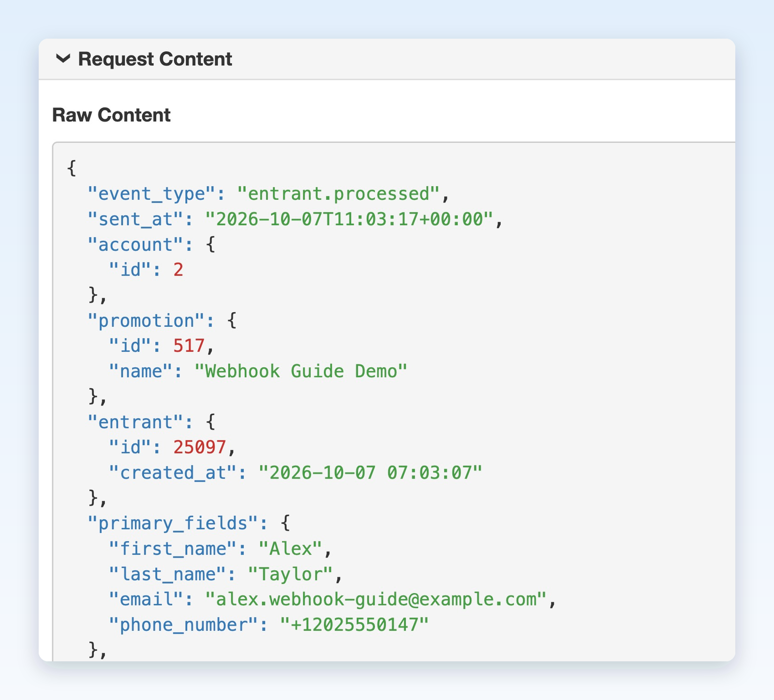Click the "sent_at" key
Screen dimensions: 774x700
coord(135,219)
